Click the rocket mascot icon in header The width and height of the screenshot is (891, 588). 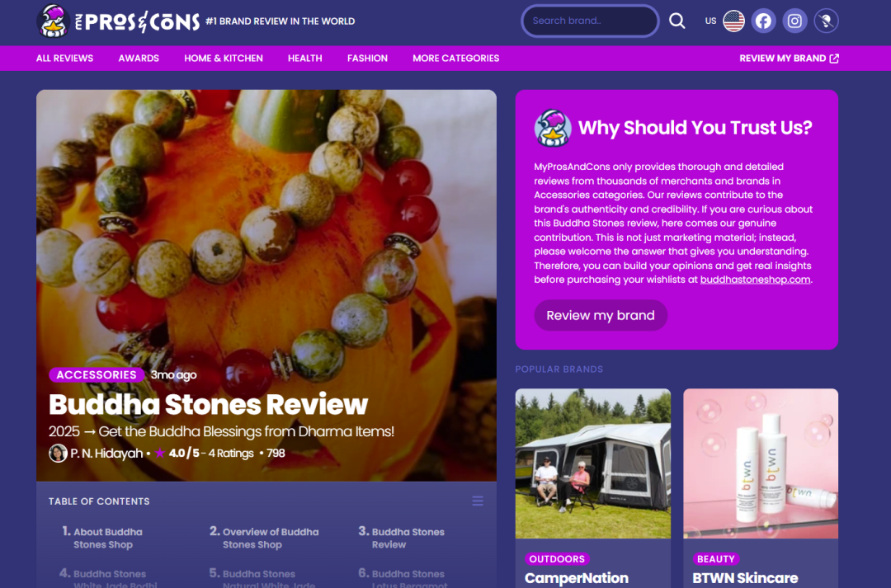point(826,21)
